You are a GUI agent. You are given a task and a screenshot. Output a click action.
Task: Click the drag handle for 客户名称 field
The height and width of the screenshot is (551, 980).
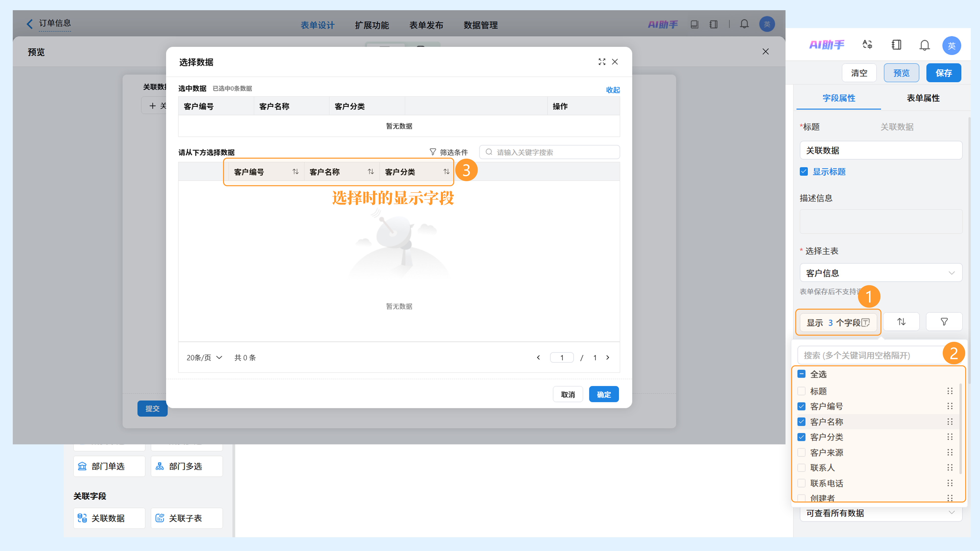(x=950, y=422)
